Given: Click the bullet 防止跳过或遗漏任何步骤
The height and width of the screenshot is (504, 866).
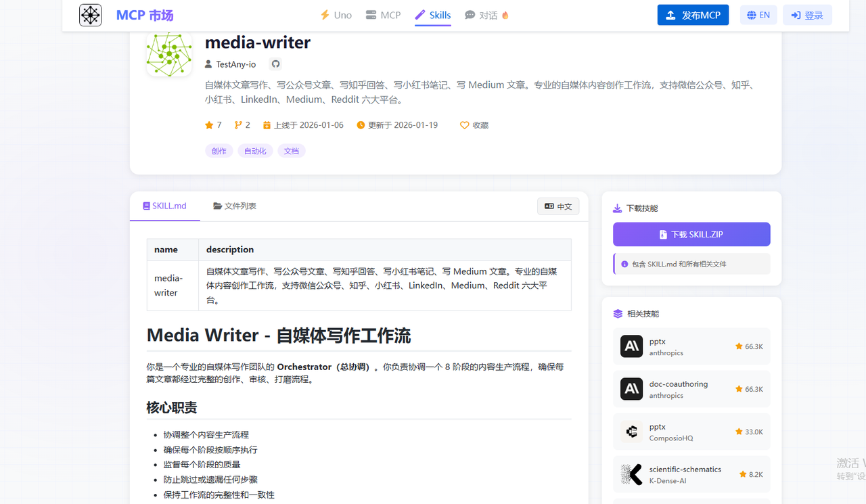Looking at the screenshot, I should pos(210,479).
